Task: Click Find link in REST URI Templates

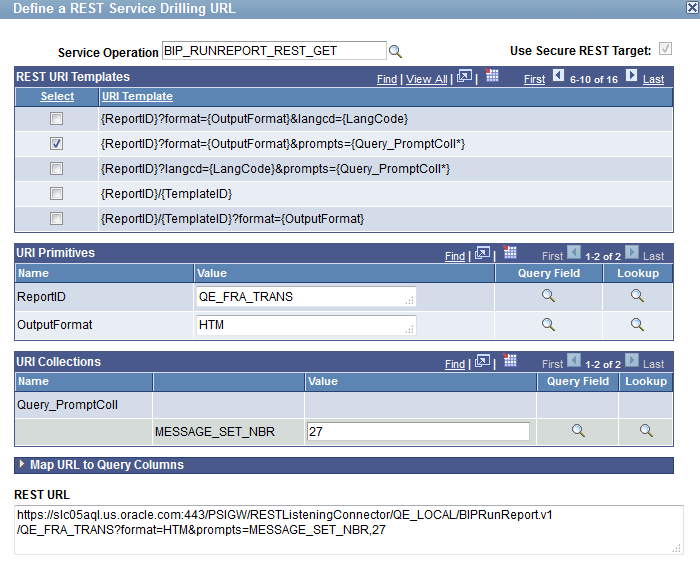Action: pos(387,79)
